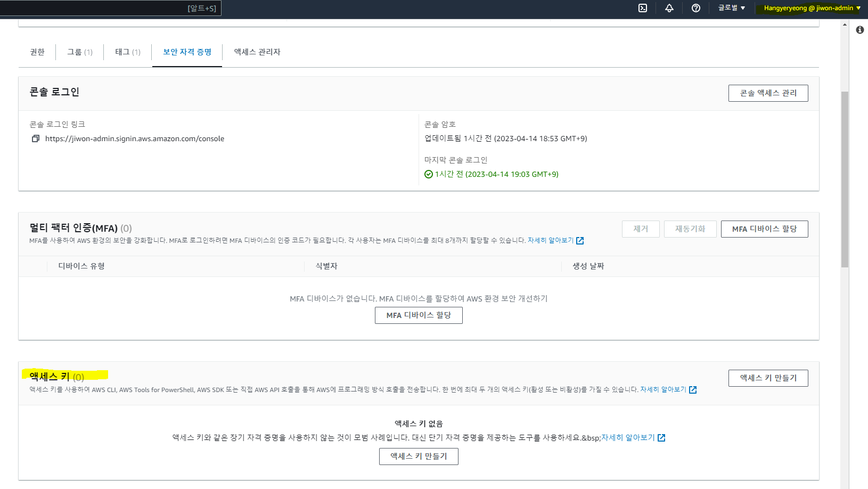The image size is (868, 489).
Task: Switch to the 태그 (1) tab
Action: point(128,52)
